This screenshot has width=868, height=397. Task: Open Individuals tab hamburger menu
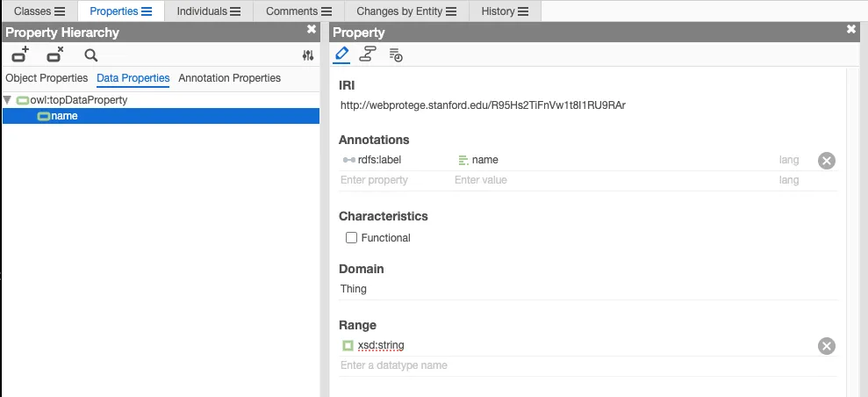click(x=235, y=11)
